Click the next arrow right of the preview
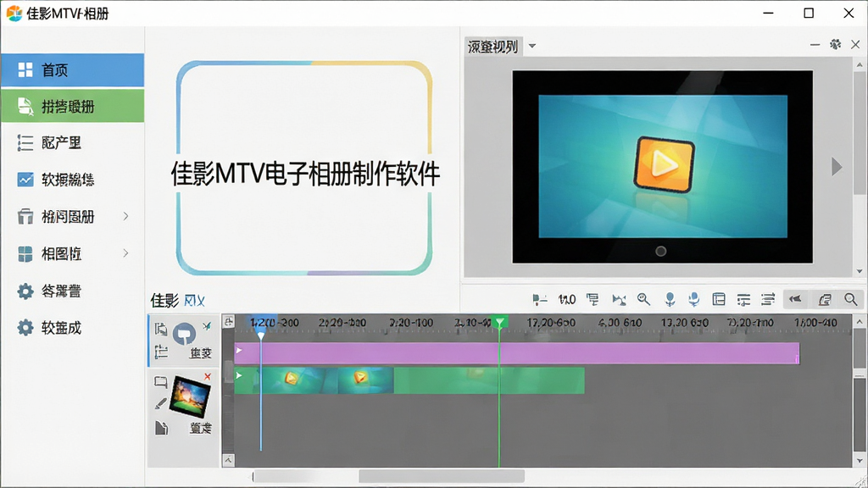This screenshot has width=868, height=488. tap(837, 167)
